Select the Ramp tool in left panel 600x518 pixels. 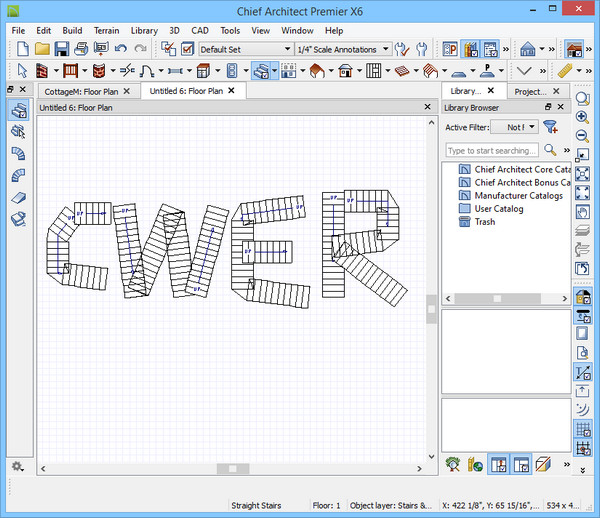[17, 197]
